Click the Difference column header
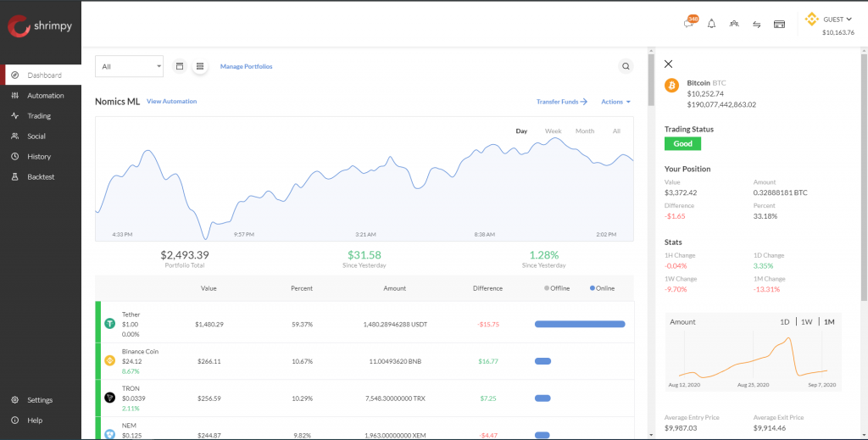This screenshot has width=868, height=440. click(487, 288)
